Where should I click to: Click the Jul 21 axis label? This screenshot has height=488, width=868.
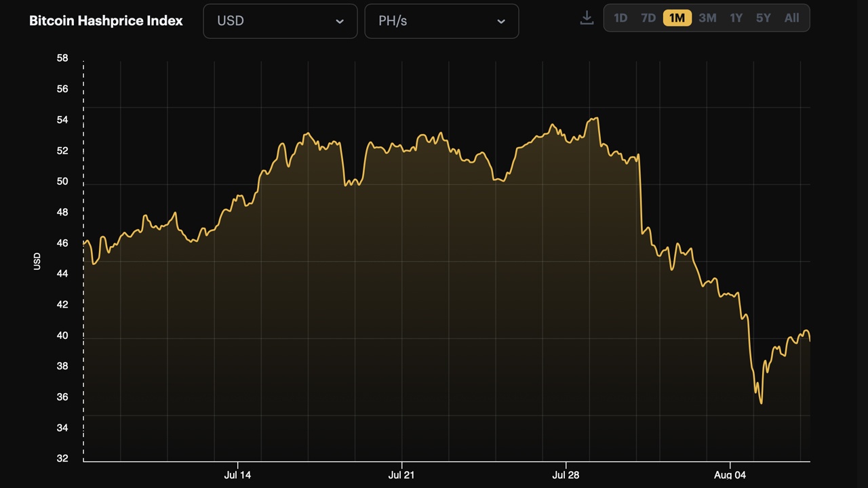click(x=401, y=475)
